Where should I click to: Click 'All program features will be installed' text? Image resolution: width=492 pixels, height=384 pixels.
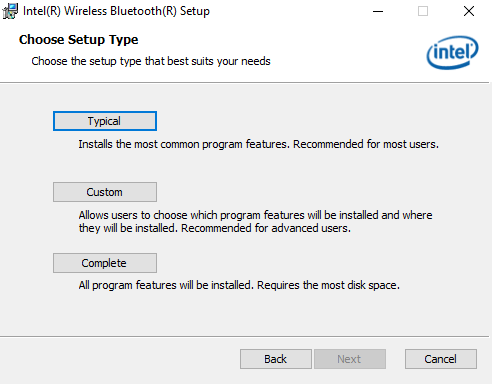click(239, 285)
